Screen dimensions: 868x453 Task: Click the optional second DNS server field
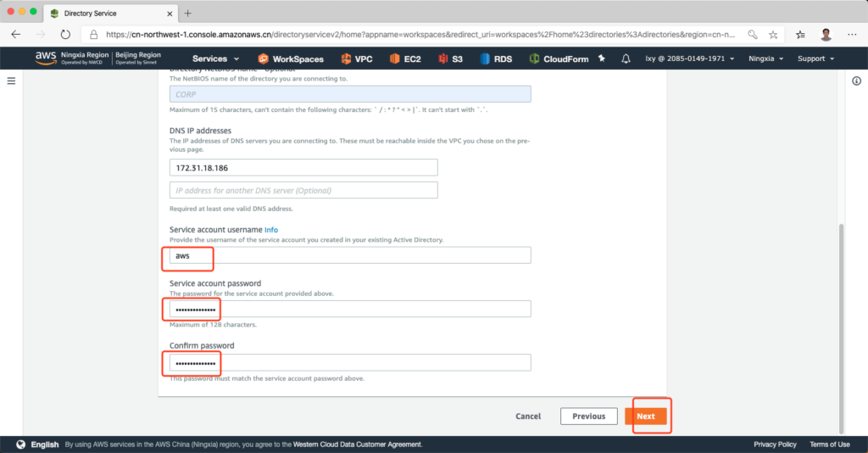pos(303,190)
